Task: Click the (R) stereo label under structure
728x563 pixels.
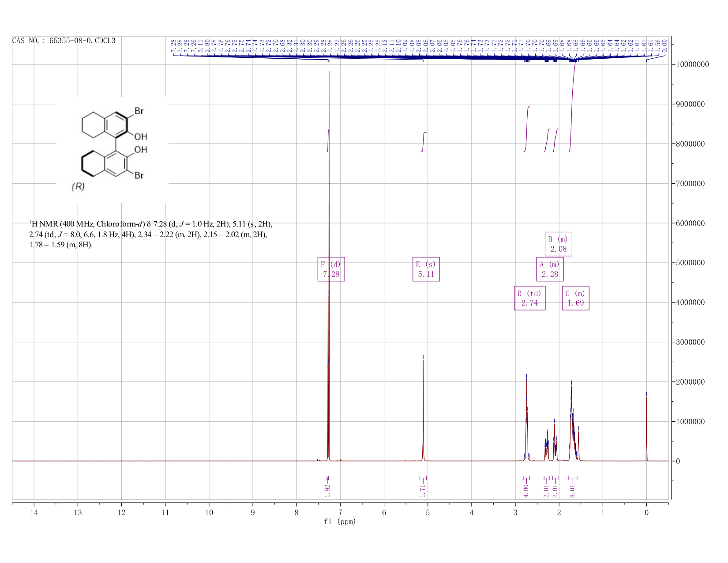Action: point(78,187)
